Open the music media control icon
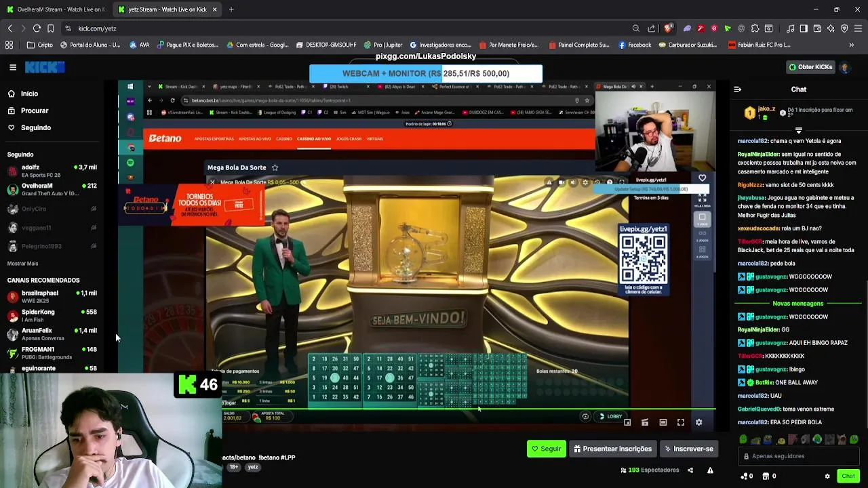The width and height of the screenshot is (868, 488). pos(790,28)
